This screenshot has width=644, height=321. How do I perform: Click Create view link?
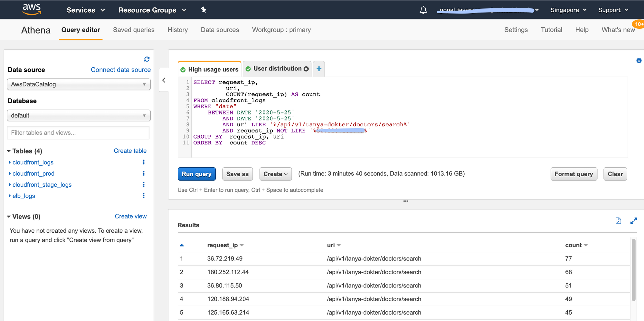(131, 217)
